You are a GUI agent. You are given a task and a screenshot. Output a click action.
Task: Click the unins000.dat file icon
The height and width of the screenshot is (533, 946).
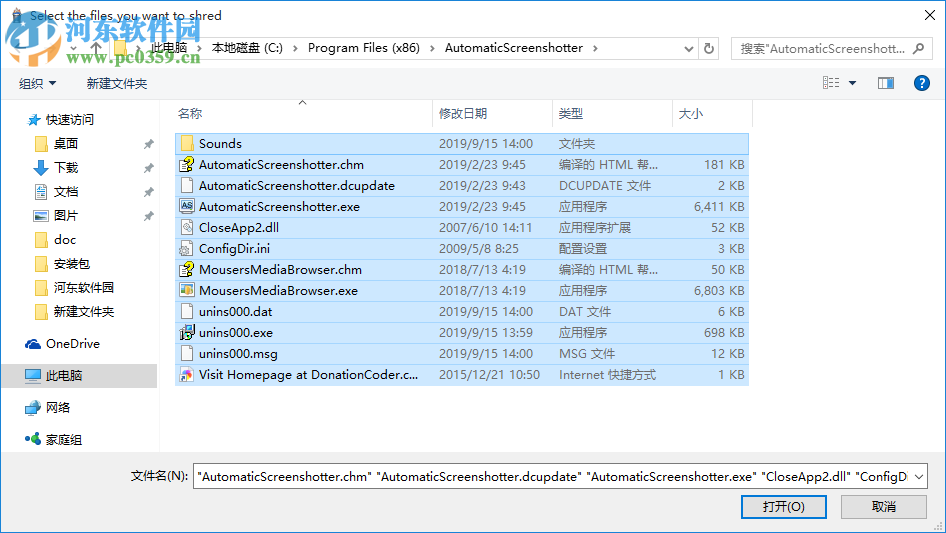coord(187,311)
